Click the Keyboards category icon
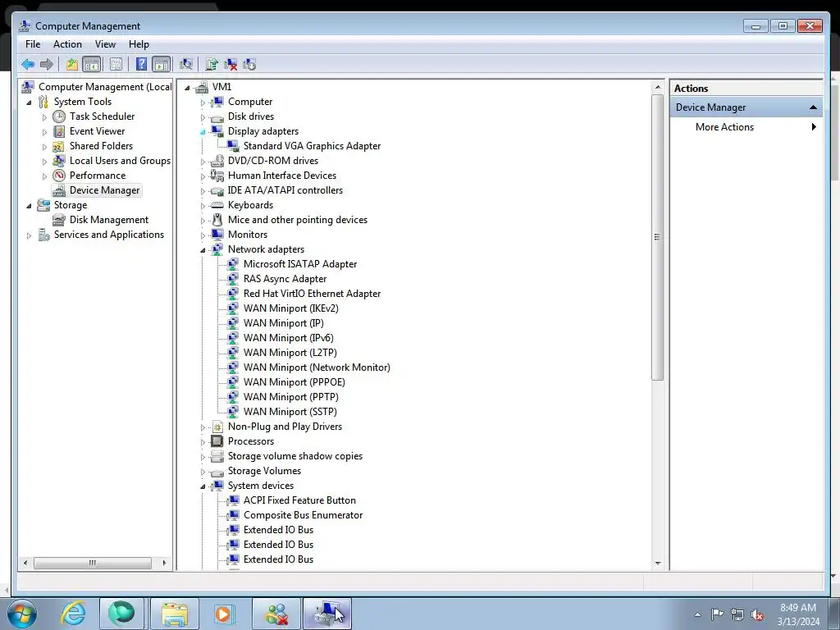This screenshot has height=630, width=840. [217, 205]
